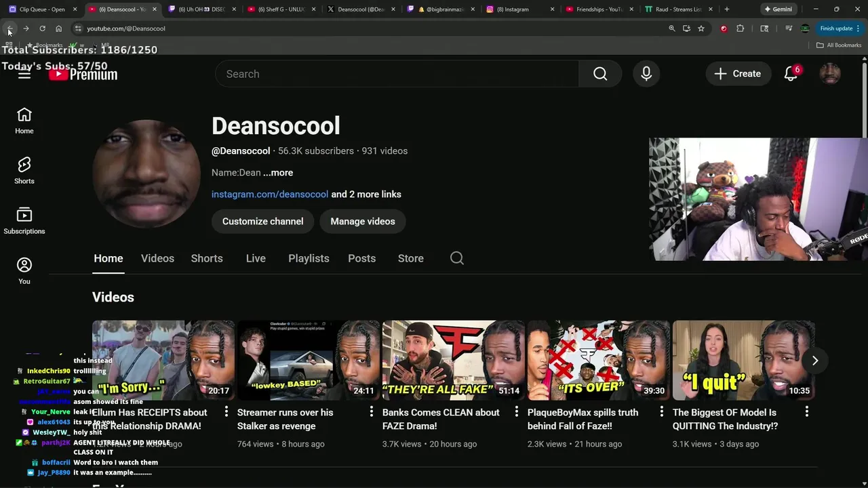Image resolution: width=868 pixels, height=488 pixels.
Task: Click the browser home icon
Action: (x=58, y=28)
